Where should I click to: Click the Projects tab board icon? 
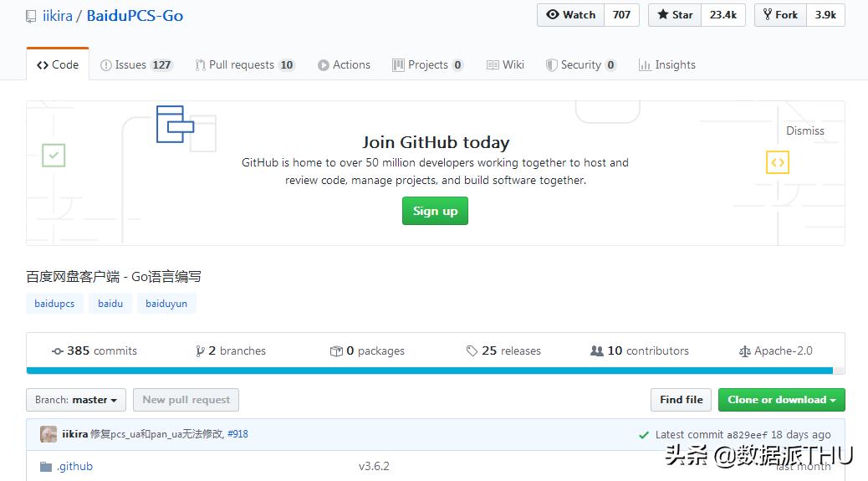tap(398, 65)
